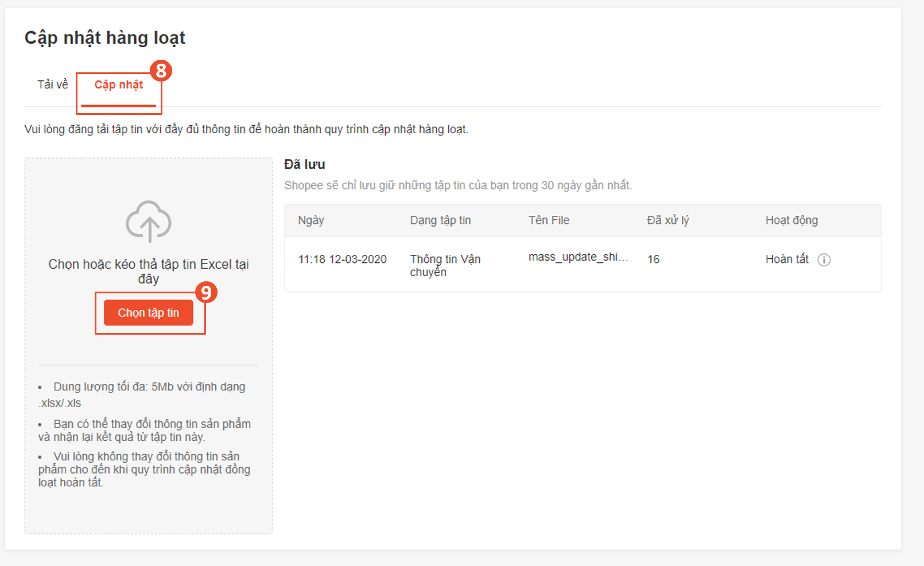This screenshot has height=566, width=924.
Task: Click the step 8 badge annotation
Action: click(160, 71)
